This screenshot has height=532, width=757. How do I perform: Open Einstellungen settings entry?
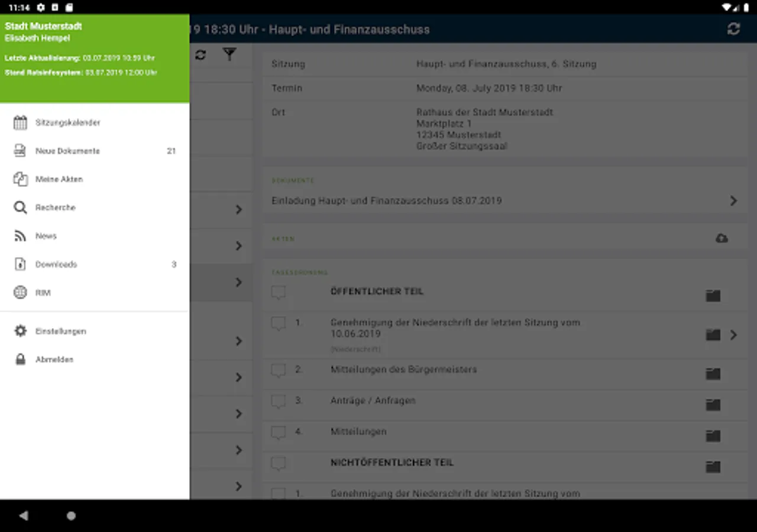click(95, 331)
